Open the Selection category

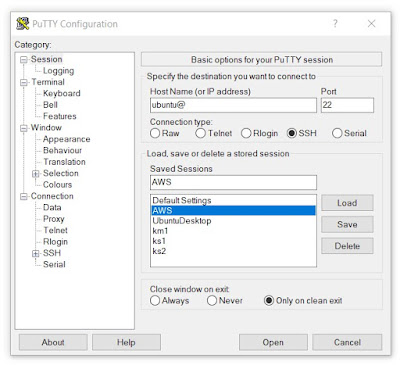(x=61, y=173)
